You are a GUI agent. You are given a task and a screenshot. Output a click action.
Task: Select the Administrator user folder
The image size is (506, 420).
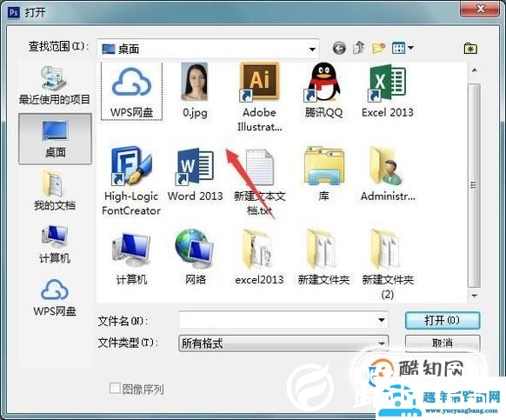pos(388,174)
